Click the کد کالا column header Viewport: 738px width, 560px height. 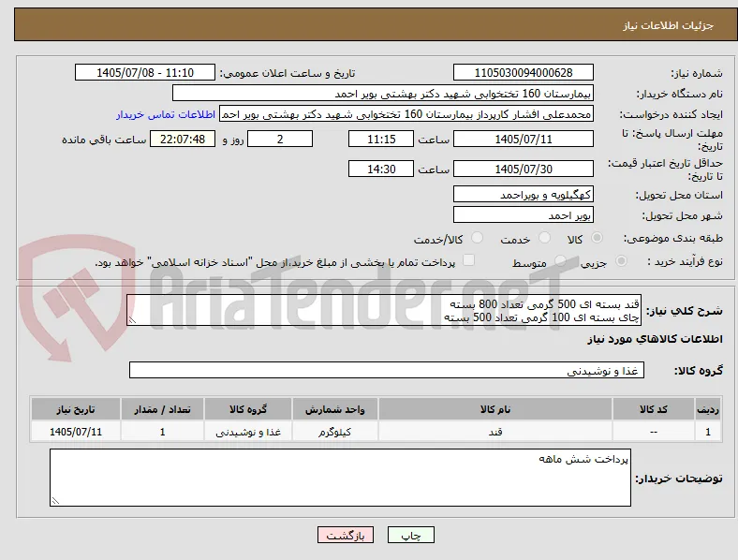(x=654, y=409)
